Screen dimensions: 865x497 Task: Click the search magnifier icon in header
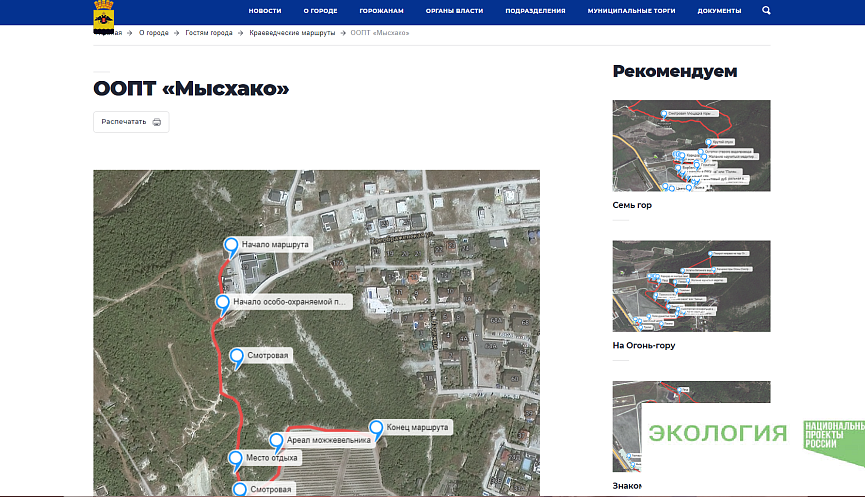(x=766, y=10)
